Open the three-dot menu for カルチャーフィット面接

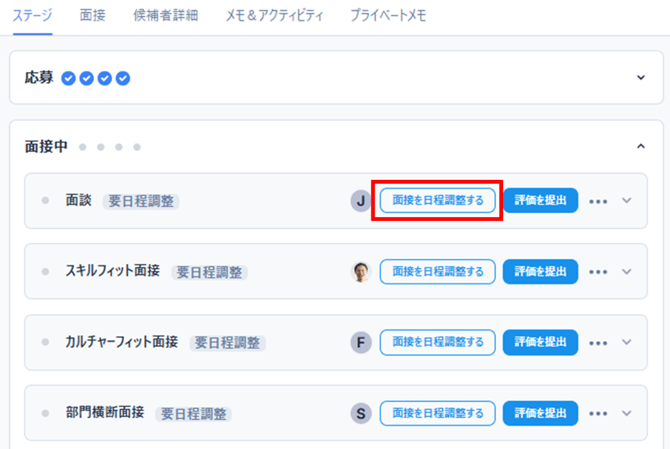598,343
